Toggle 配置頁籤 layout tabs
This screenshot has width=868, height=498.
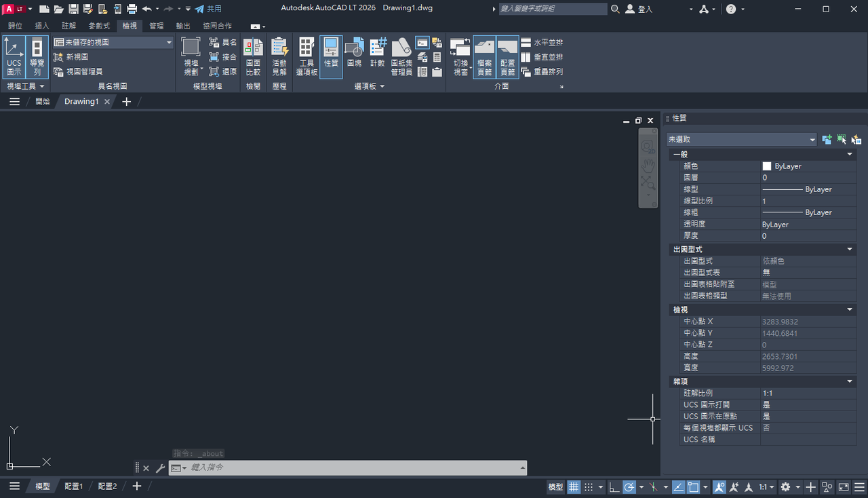pyautogui.click(x=508, y=57)
